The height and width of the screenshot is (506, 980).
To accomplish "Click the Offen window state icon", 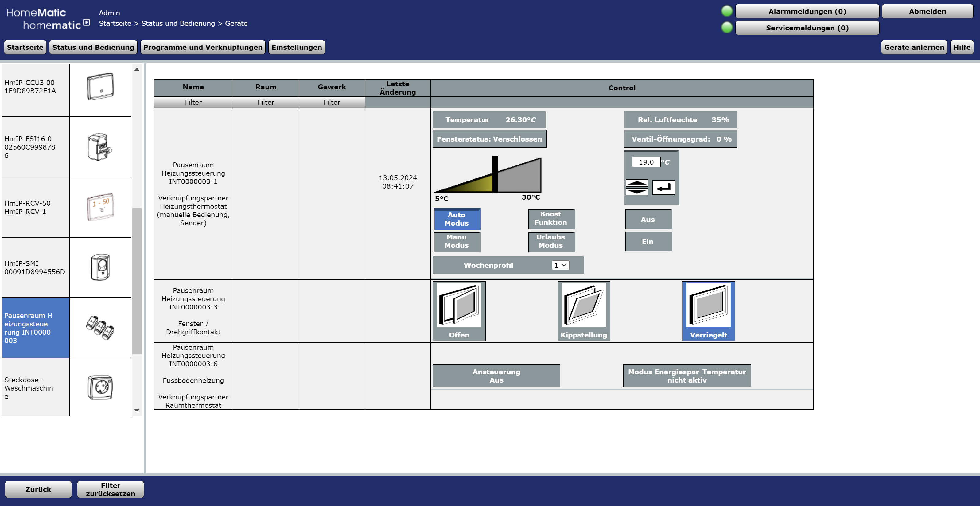I will [x=459, y=305].
